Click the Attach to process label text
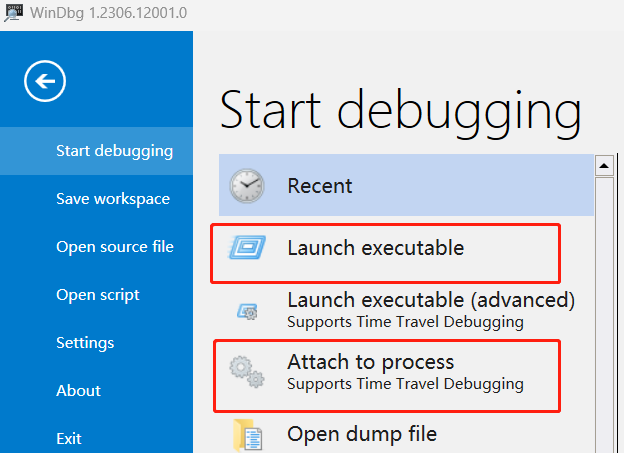624x453 pixels. pyautogui.click(x=370, y=362)
